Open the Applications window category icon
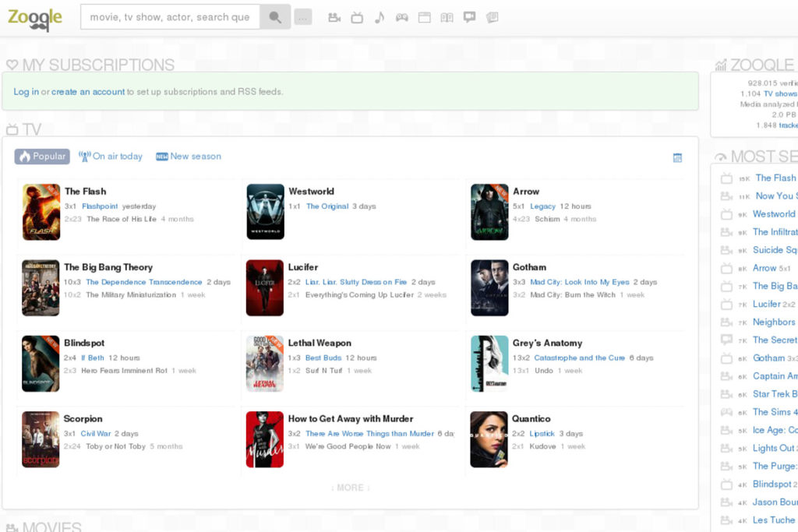798x532 pixels. click(425, 18)
